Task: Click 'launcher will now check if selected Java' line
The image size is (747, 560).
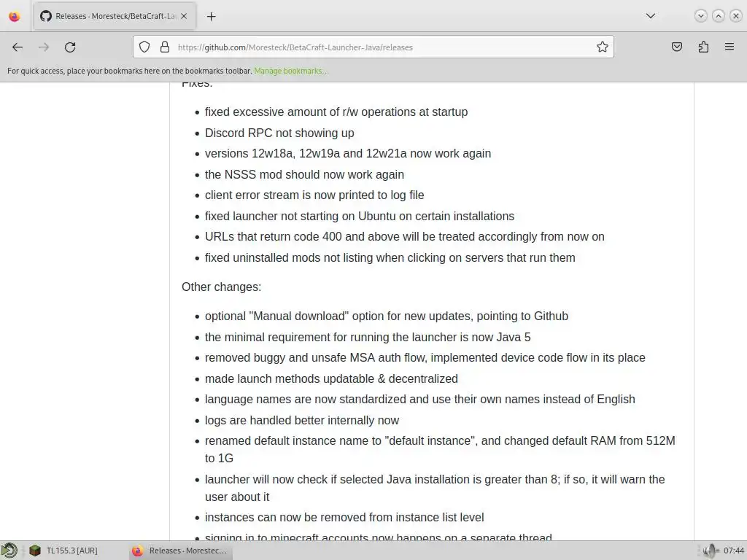Action: [435, 488]
